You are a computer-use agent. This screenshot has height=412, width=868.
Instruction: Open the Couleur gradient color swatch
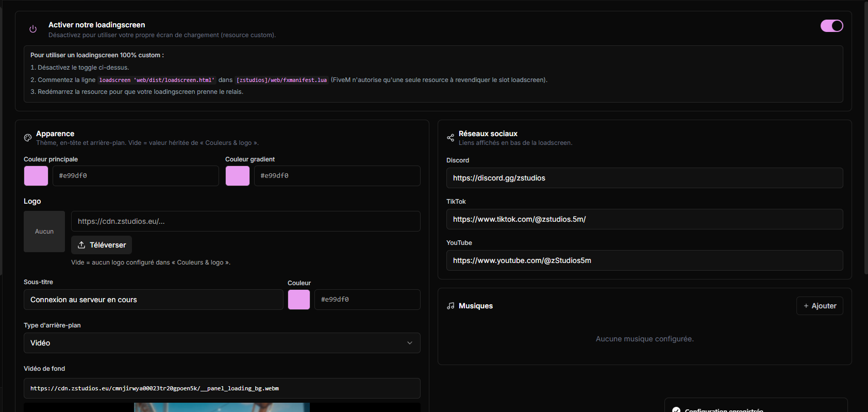tap(238, 176)
